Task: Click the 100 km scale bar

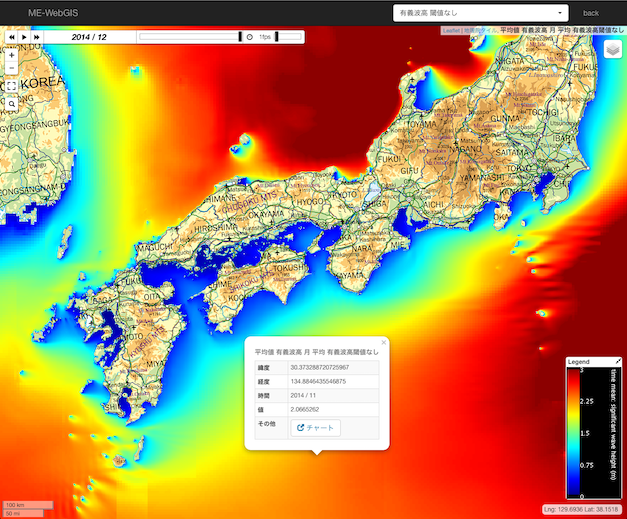Action: [28, 505]
